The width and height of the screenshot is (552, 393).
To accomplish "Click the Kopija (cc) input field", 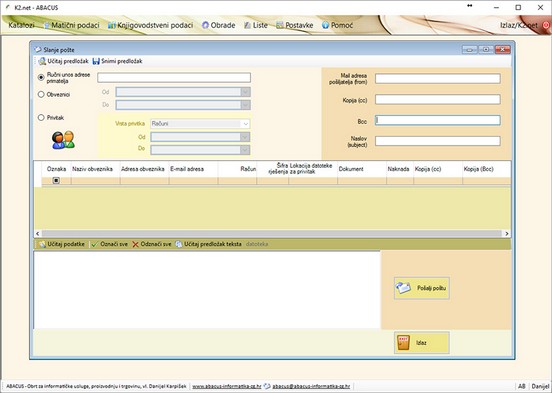I will coord(438,99).
